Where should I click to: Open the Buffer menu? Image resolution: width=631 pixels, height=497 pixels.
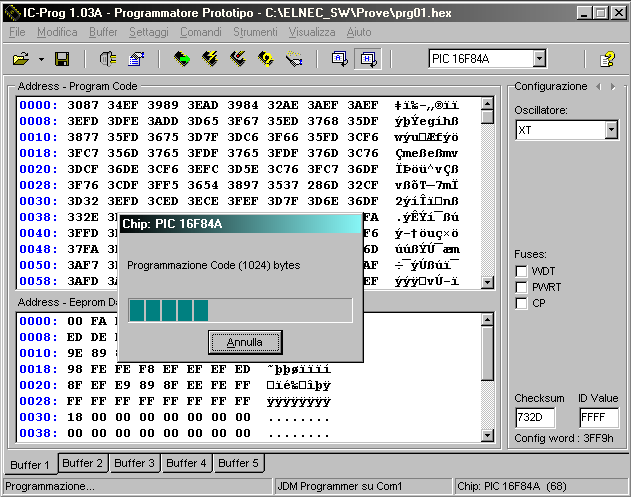[x=103, y=32]
